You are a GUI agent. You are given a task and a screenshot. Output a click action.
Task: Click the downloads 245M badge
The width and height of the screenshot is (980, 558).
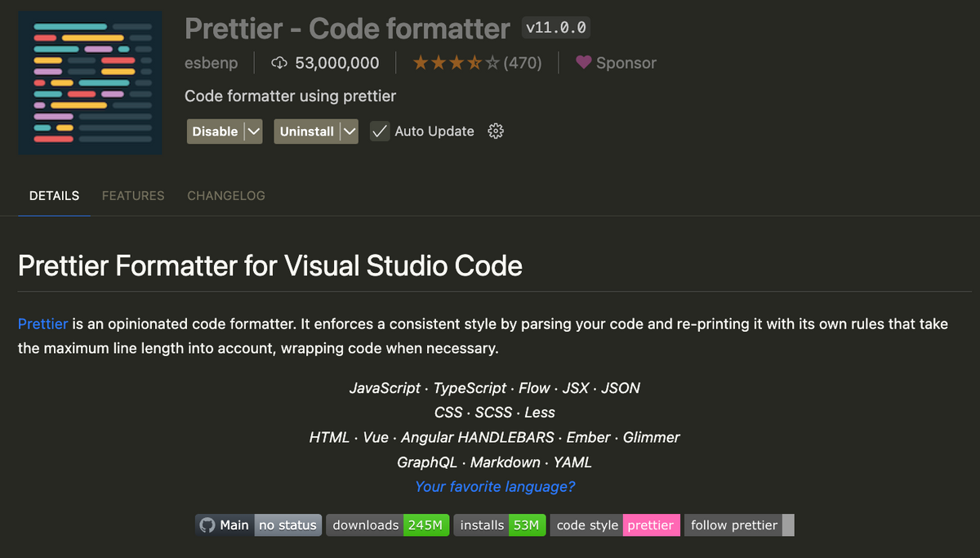[388, 525]
